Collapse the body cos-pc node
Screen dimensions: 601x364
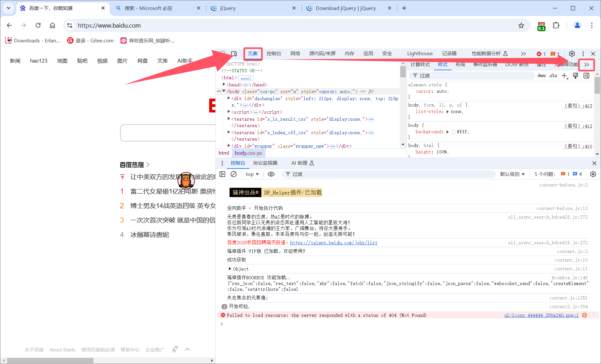[224, 91]
